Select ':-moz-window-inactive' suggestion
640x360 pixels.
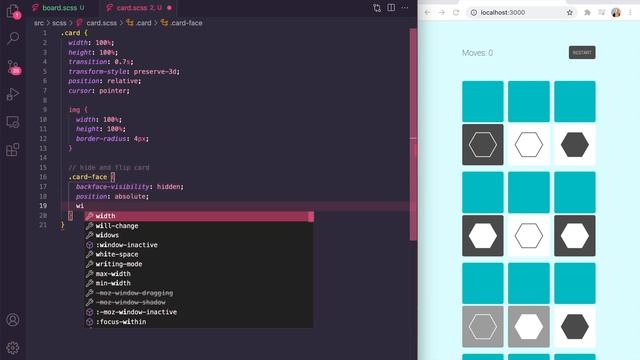(199, 312)
